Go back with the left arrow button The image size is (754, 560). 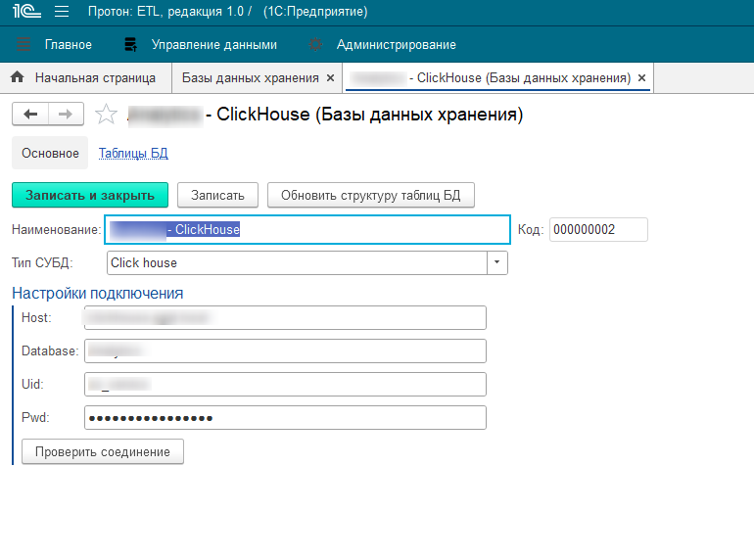30,114
